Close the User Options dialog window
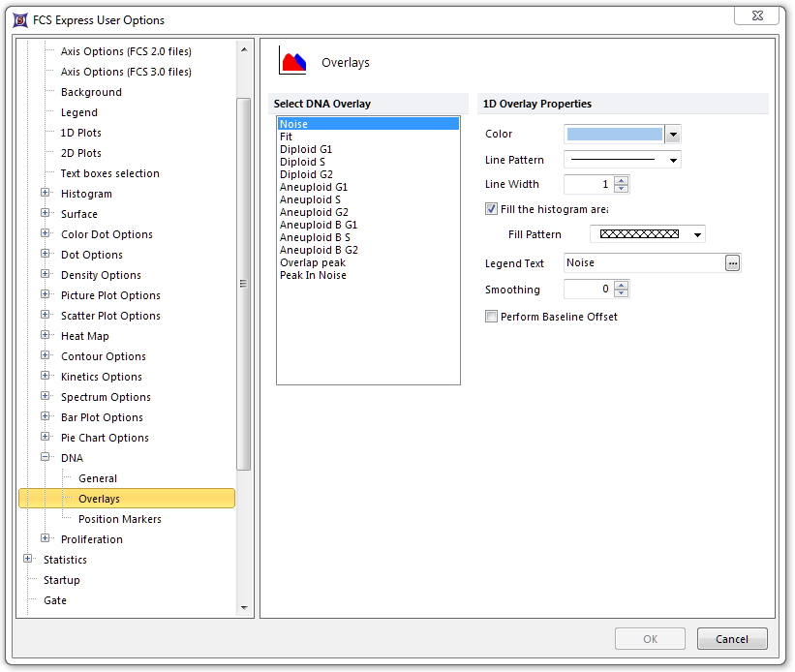The image size is (795, 672). coord(756,15)
